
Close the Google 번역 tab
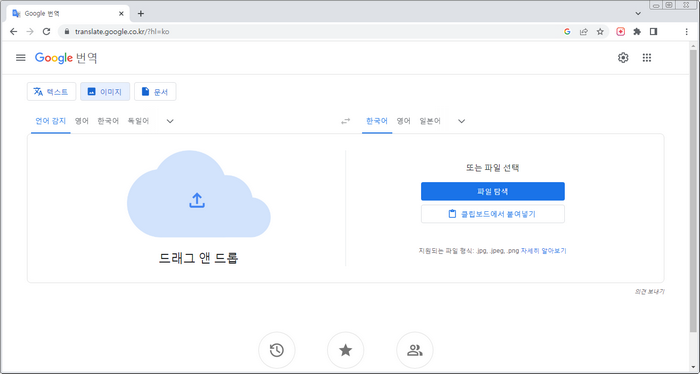pos(121,13)
